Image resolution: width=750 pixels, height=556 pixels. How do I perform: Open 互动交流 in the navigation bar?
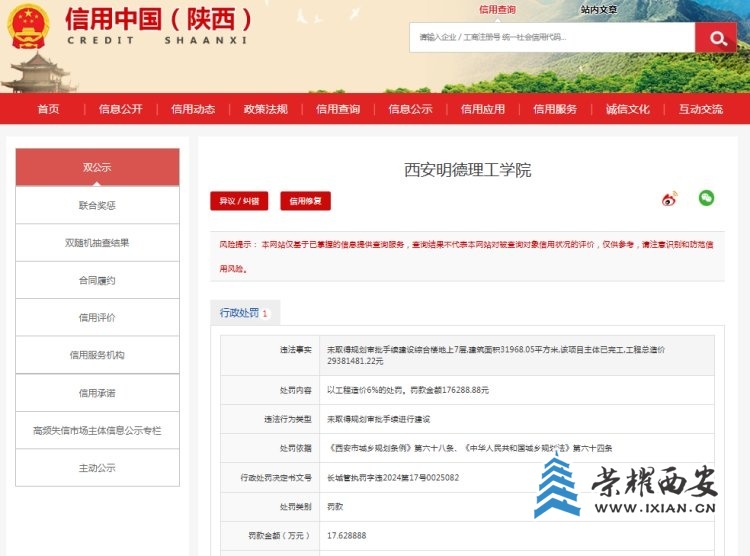point(701,109)
